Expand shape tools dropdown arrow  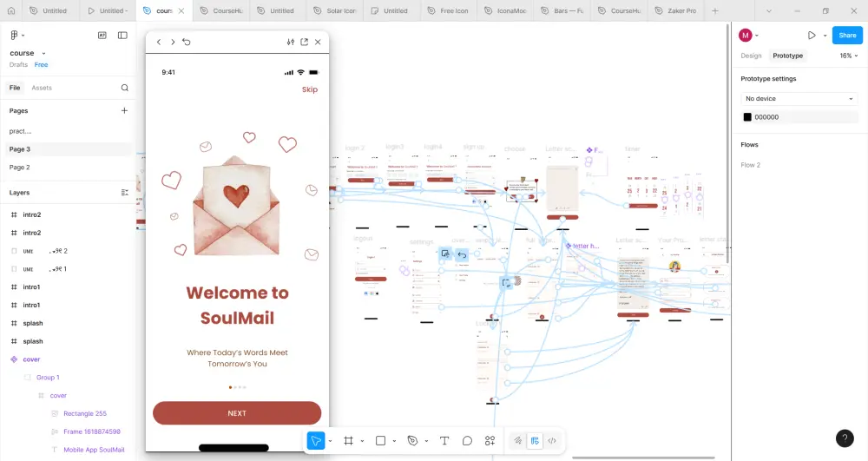pyautogui.click(x=394, y=441)
